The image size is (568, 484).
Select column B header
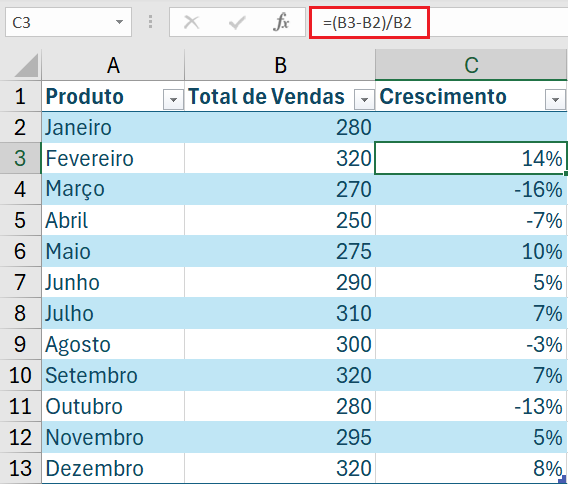coord(280,65)
